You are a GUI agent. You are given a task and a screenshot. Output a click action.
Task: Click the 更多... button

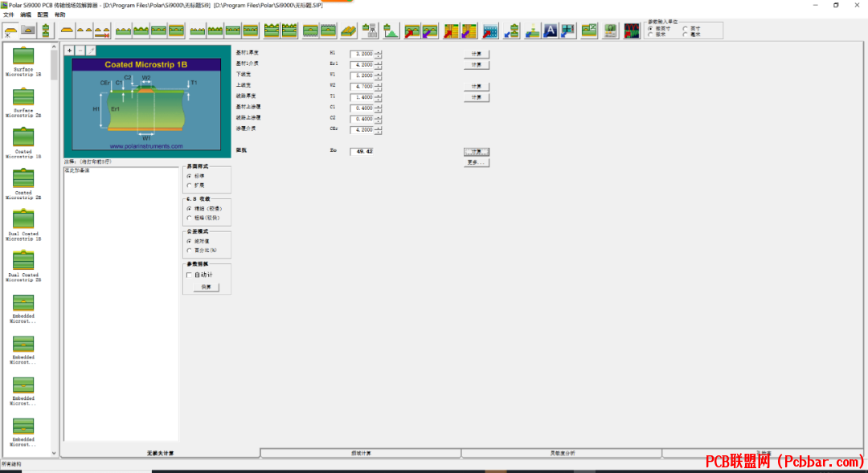[x=476, y=162]
